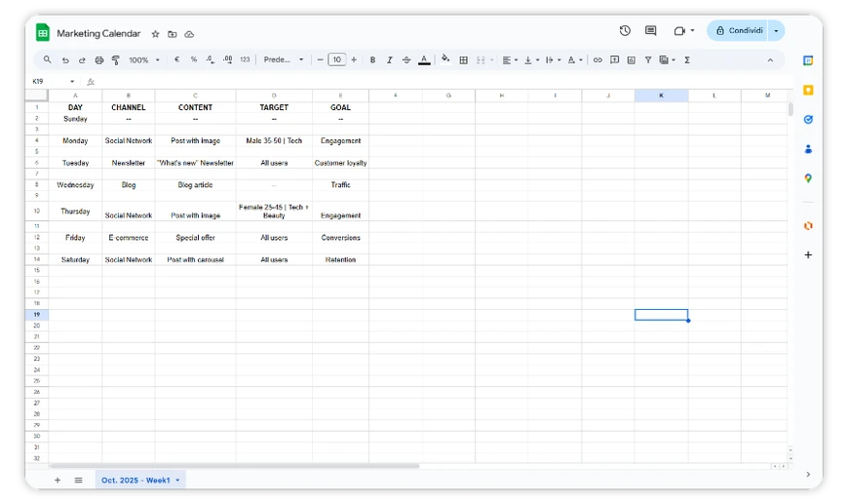848x504 pixels.
Task: Insert a chart
Action: (x=632, y=60)
